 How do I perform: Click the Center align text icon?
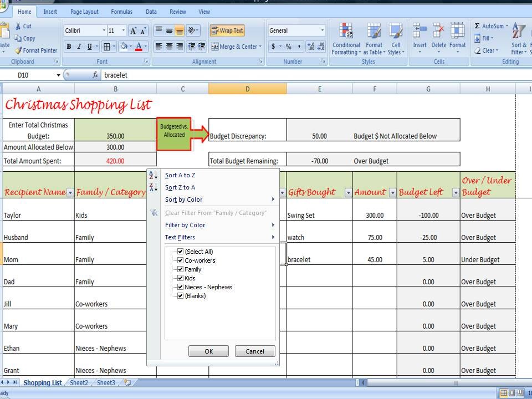click(x=169, y=46)
